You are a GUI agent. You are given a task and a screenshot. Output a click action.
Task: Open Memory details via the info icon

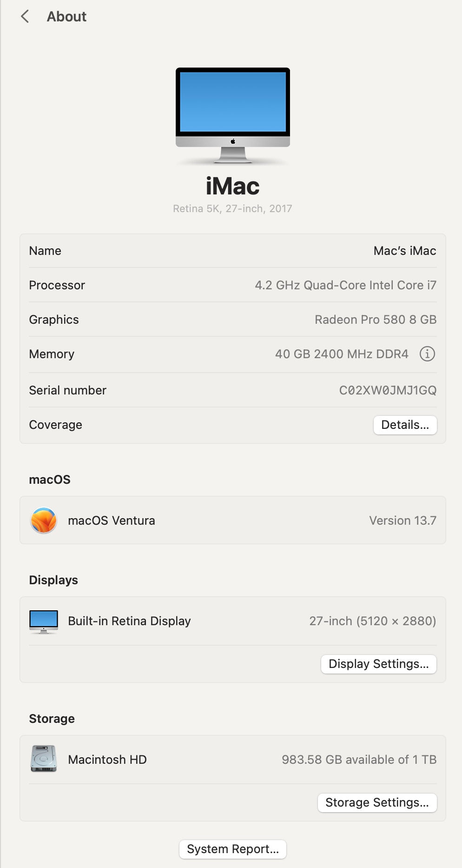(x=427, y=354)
